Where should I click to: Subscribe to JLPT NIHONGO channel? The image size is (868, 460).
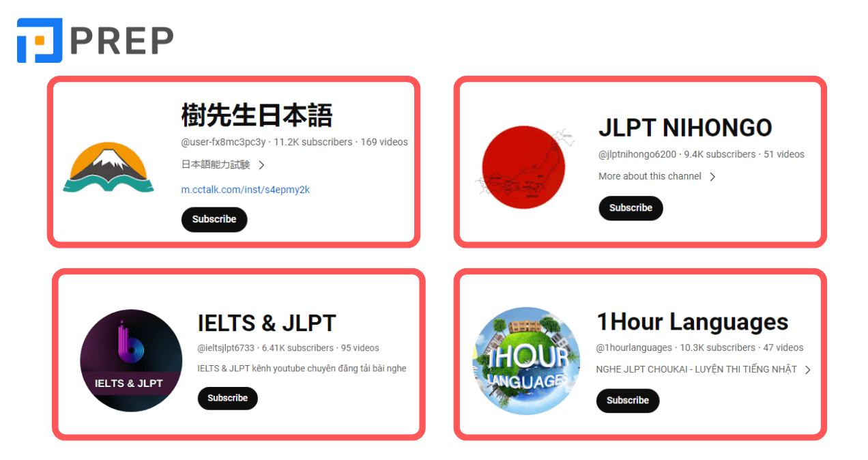(631, 207)
